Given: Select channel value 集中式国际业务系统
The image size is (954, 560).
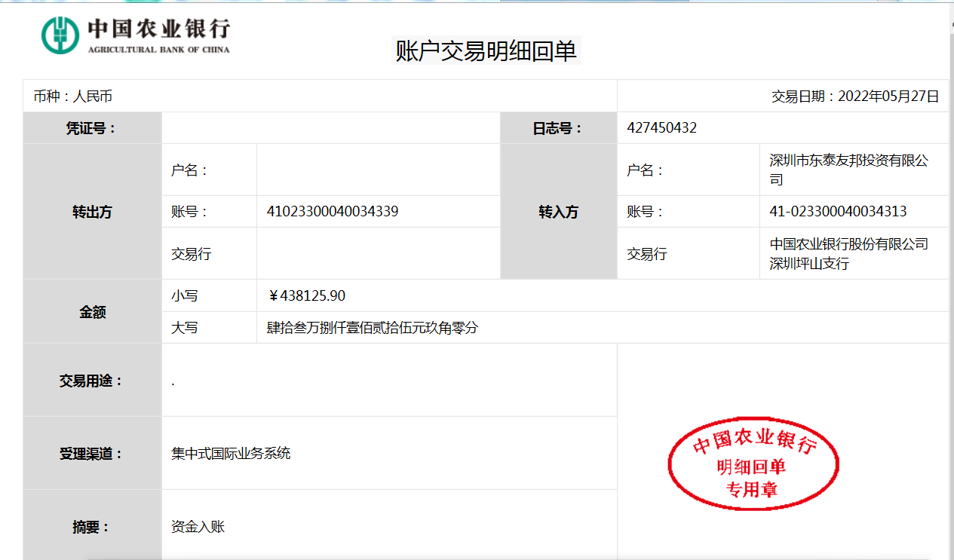Looking at the screenshot, I should tap(231, 454).
